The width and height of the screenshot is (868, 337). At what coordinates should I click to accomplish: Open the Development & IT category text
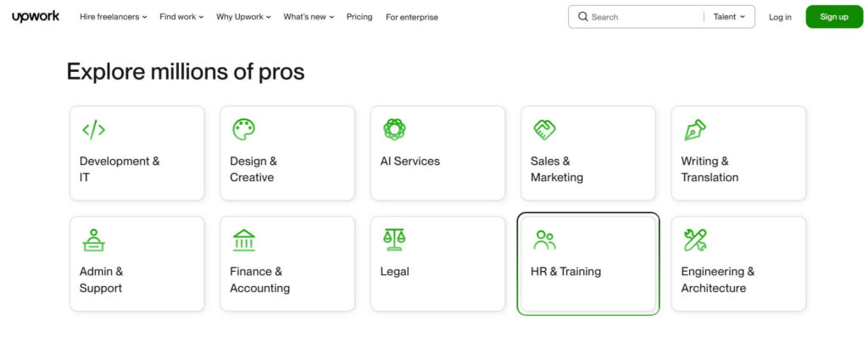coord(120,169)
